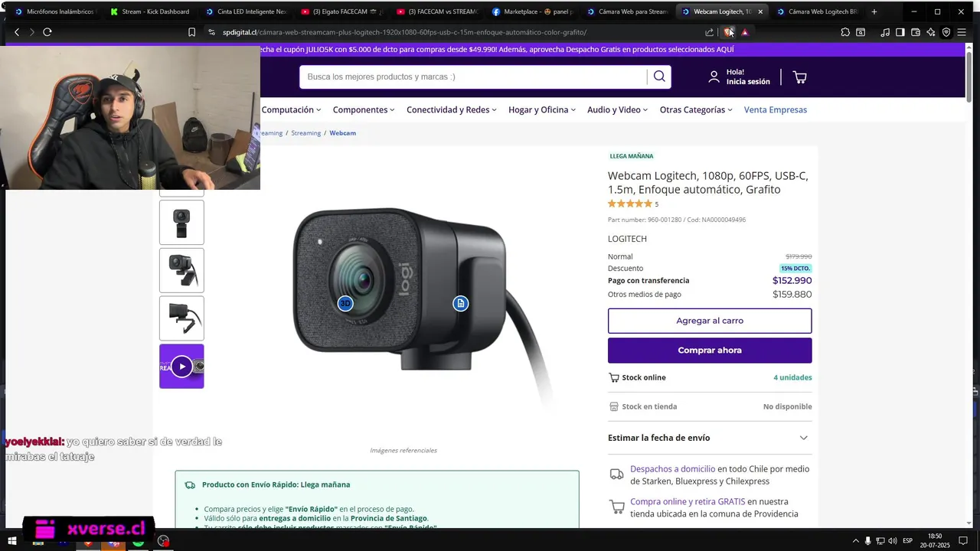Click the user account icon
Viewport: 980px width, 551px height.
(714, 77)
